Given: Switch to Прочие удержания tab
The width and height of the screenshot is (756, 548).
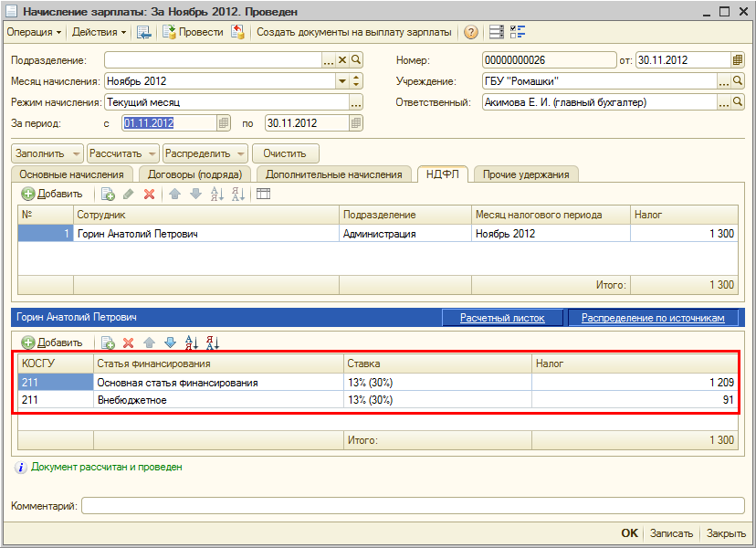Looking at the screenshot, I should (526, 174).
